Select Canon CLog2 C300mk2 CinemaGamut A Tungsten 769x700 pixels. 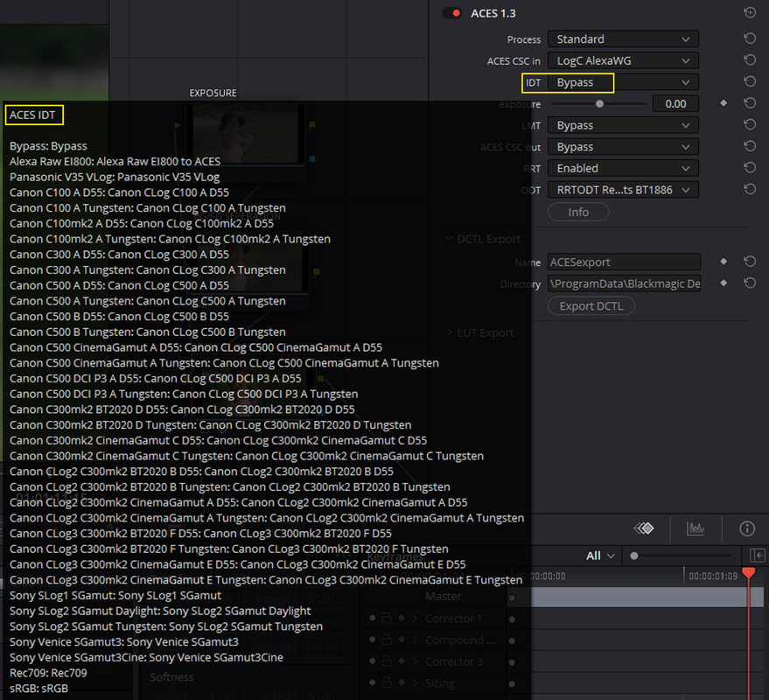coord(267,519)
